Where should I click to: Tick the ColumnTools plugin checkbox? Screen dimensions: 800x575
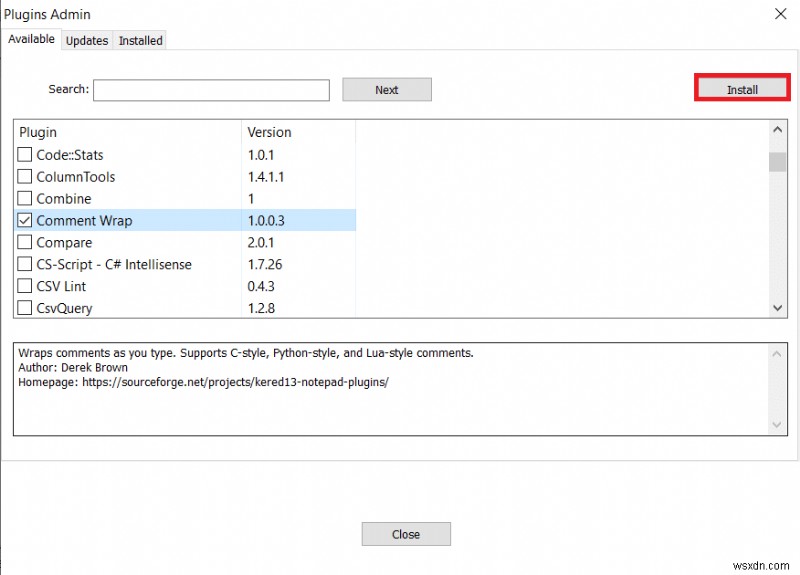[24, 177]
